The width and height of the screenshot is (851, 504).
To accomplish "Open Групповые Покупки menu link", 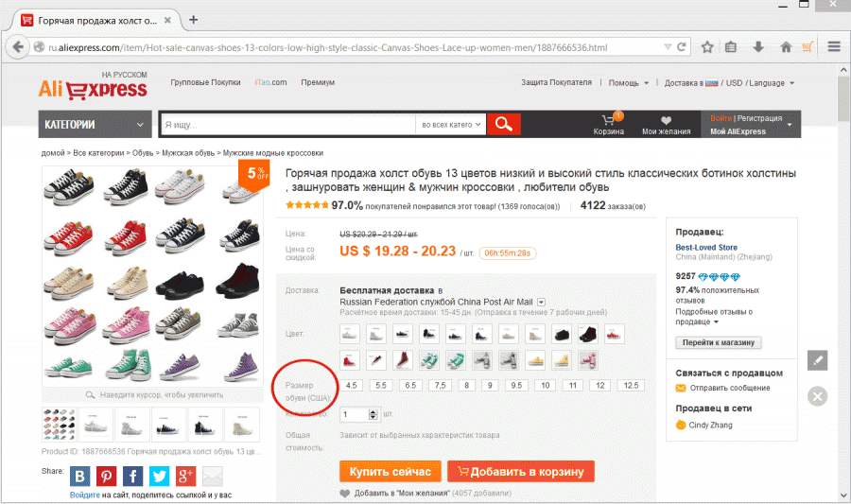I will tap(206, 82).
